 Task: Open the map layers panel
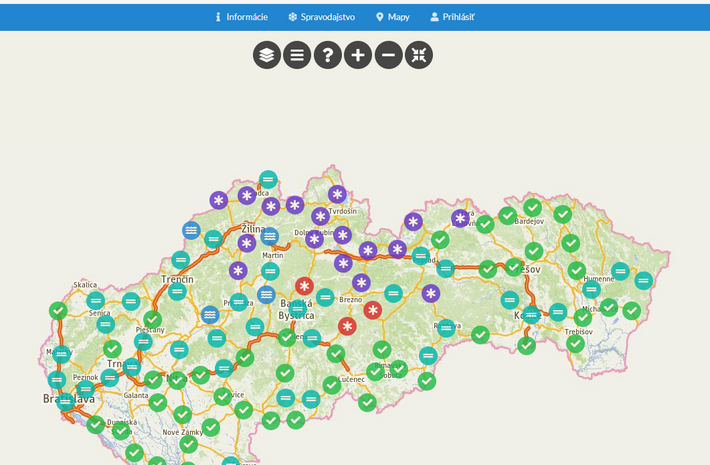click(267, 55)
